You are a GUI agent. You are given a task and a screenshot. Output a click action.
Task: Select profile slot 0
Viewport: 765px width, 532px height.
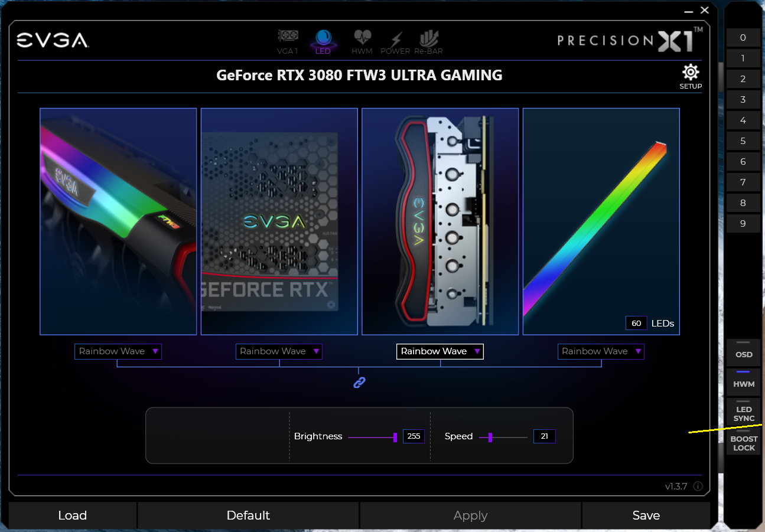tap(743, 38)
